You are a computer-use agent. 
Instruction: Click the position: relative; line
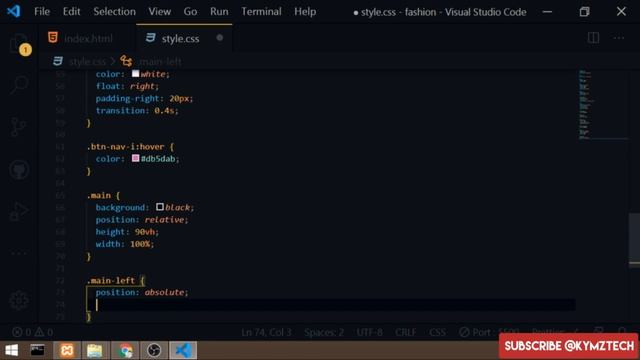pyautogui.click(x=142, y=220)
